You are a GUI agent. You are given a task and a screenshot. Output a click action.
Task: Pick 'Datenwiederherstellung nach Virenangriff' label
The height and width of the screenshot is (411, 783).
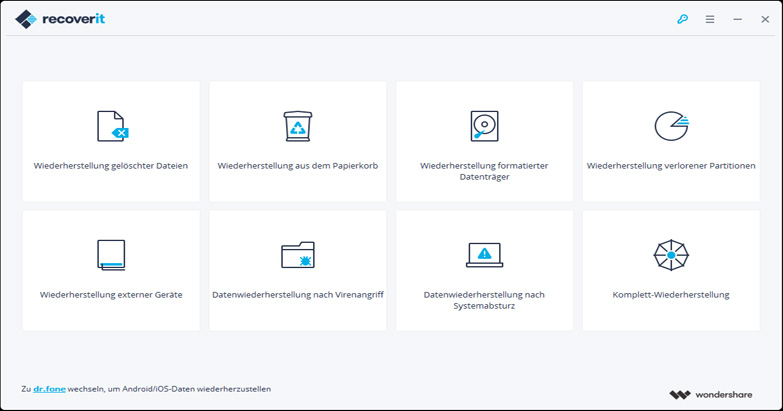tap(298, 295)
